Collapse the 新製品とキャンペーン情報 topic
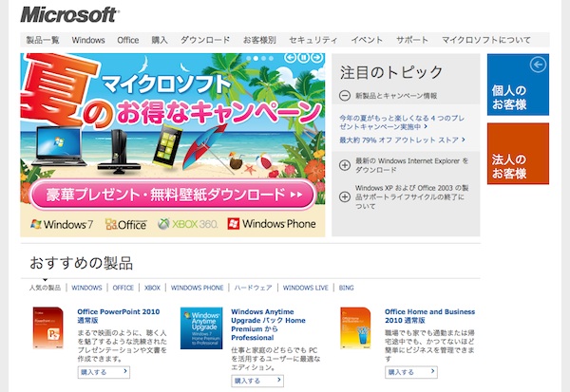 pyautogui.click(x=344, y=96)
